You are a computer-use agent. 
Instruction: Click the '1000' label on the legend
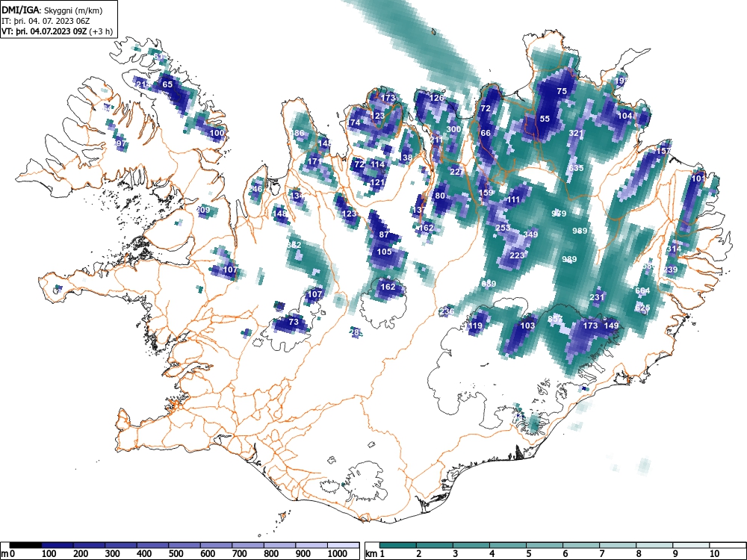coord(338,553)
